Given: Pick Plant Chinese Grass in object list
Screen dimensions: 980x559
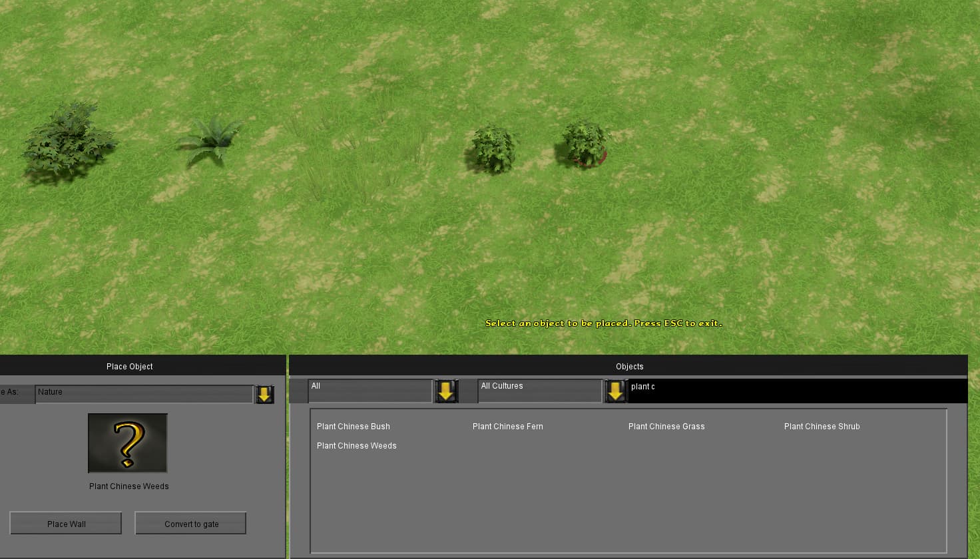Looking at the screenshot, I should tap(666, 427).
